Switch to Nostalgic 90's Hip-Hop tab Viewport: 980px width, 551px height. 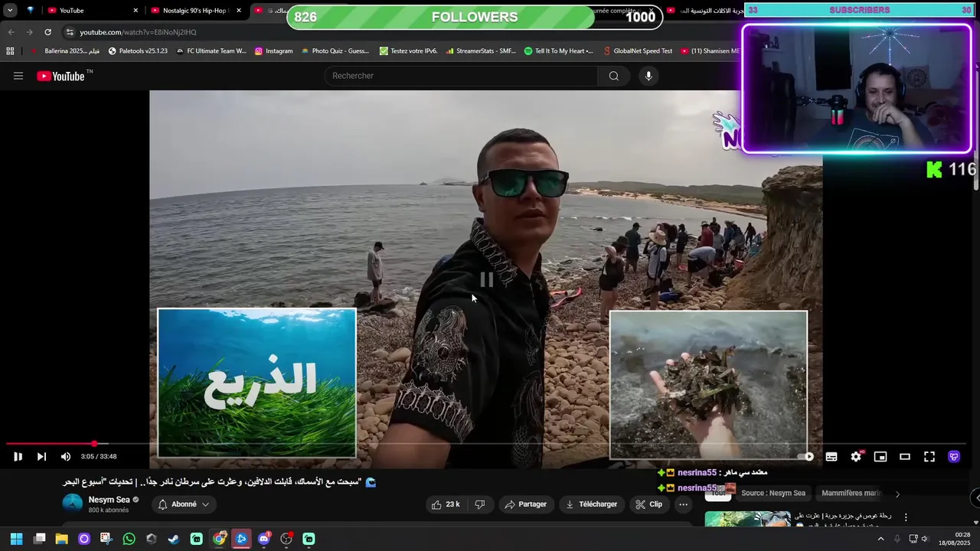196,11
